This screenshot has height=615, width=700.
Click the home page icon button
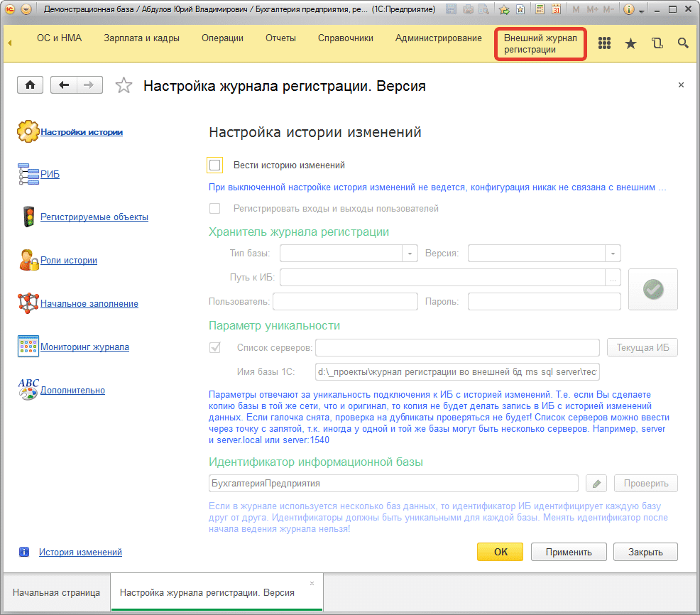pyautogui.click(x=30, y=85)
